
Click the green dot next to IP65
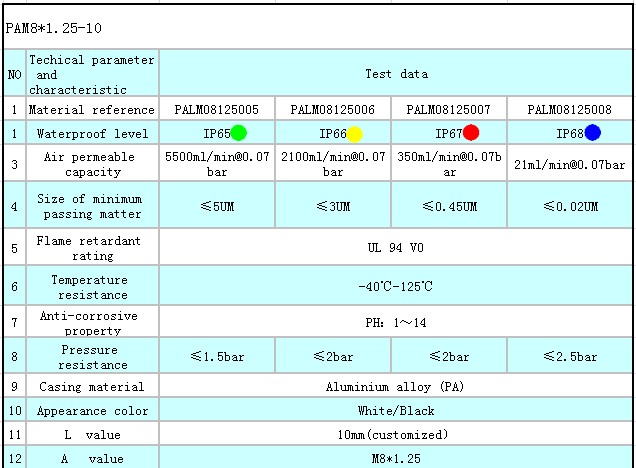[238, 133]
